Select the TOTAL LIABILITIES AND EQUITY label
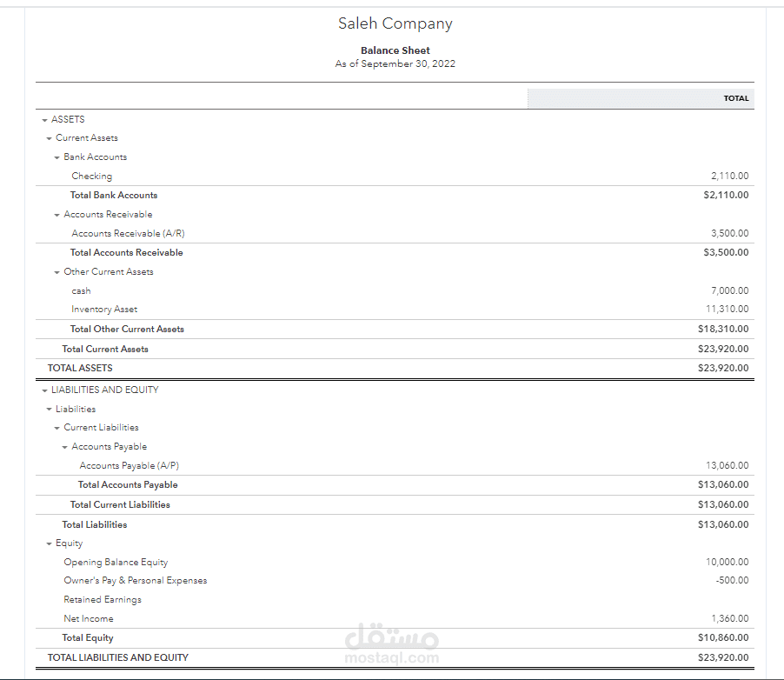Viewport: 784px width, 680px height. [118, 658]
